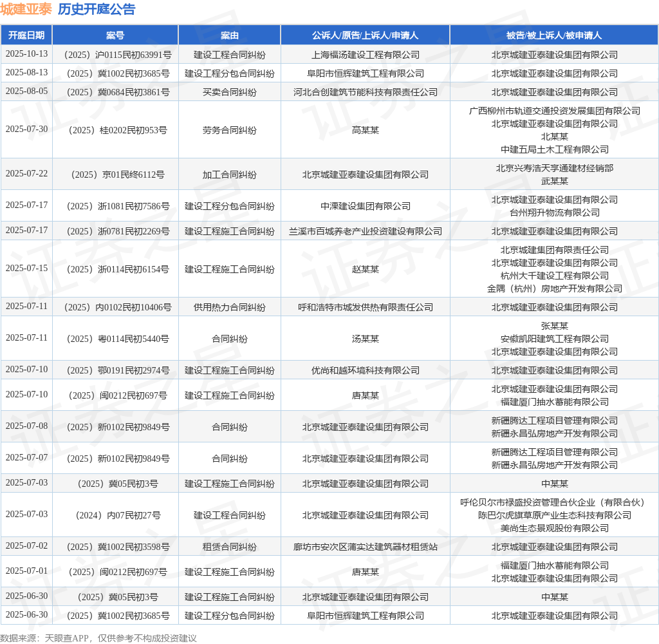Click plaintiff 兰溪市百城养老产业投资建设有限公司
This screenshot has height=644, width=659.
pos(366,231)
